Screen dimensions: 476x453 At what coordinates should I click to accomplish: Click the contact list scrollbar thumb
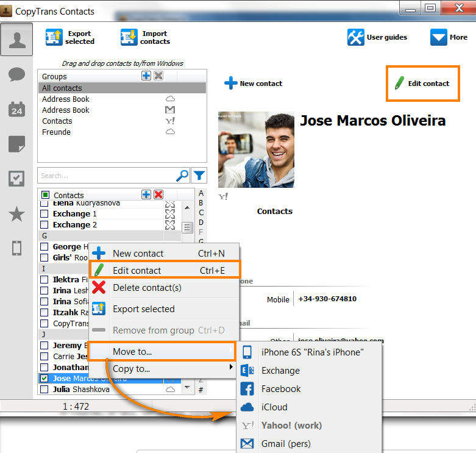click(x=188, y=227)
